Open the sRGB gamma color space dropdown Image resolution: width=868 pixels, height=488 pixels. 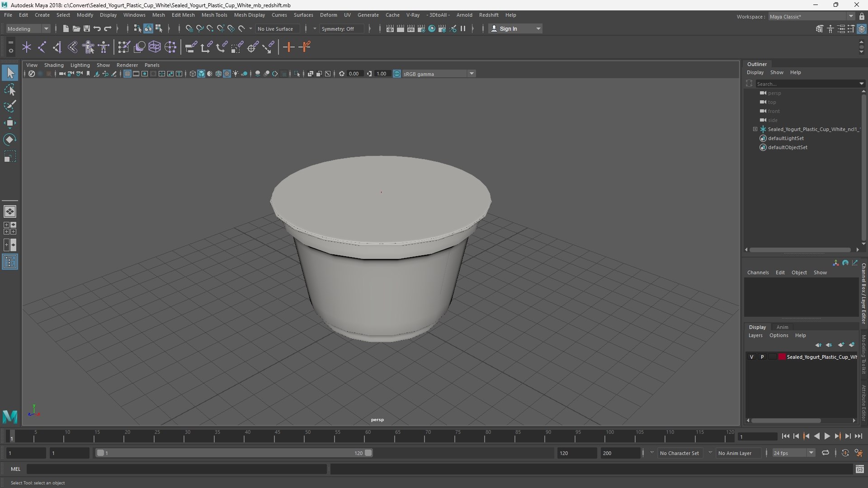pos(438,74)
